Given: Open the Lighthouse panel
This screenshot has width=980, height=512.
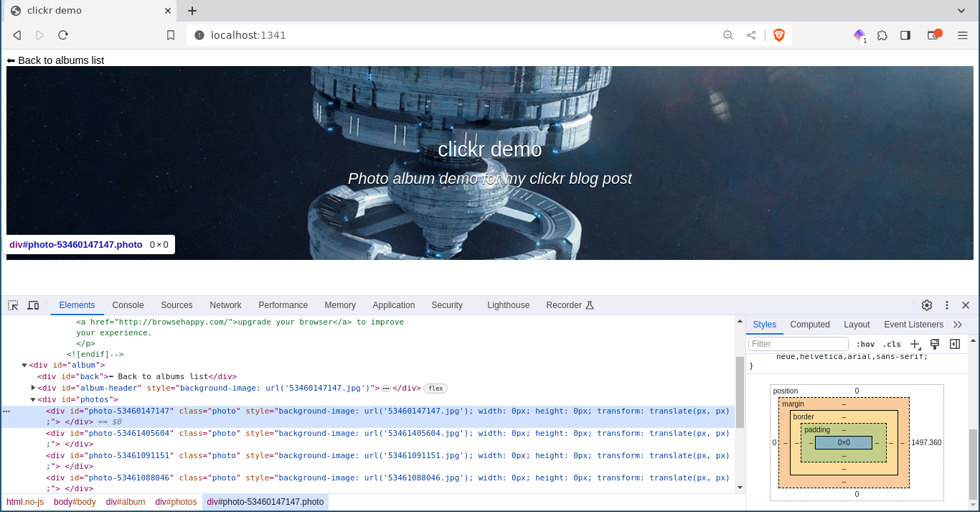Looking at the screenshot, I should [x=508, y=305].
